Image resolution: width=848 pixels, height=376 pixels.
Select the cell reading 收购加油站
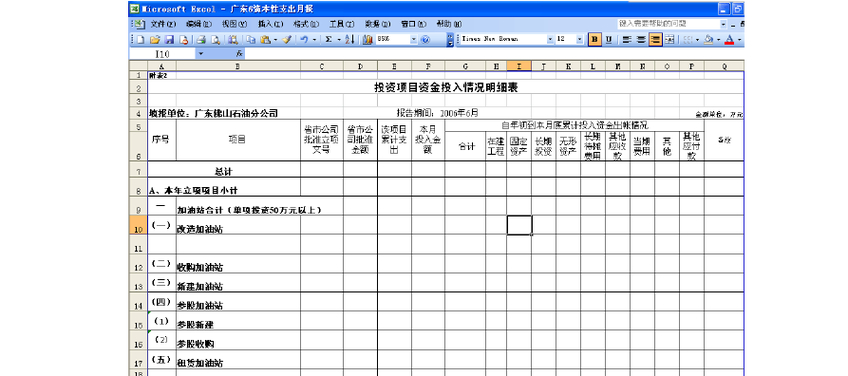(238, 263)
